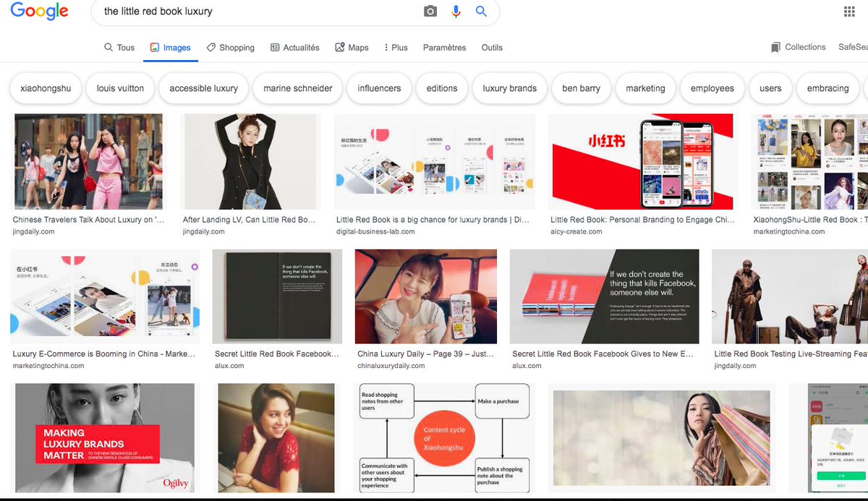Search by image with camera icon

430,11
